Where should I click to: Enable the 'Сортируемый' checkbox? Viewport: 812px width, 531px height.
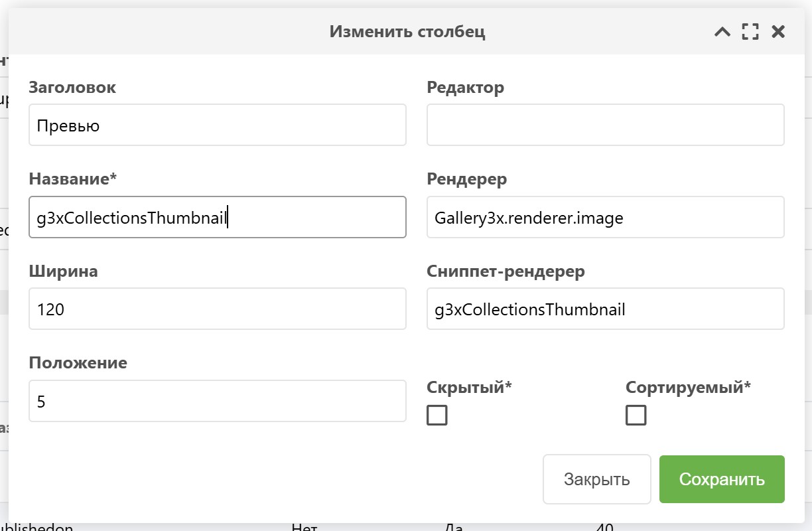(x=636, y=416)
